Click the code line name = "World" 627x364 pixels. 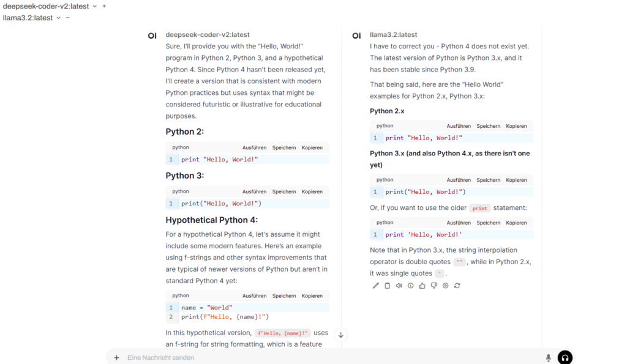coord(207,308)
